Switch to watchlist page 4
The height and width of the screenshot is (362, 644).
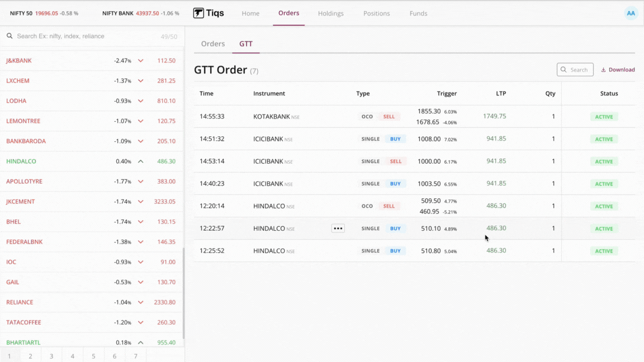[72, 356]
